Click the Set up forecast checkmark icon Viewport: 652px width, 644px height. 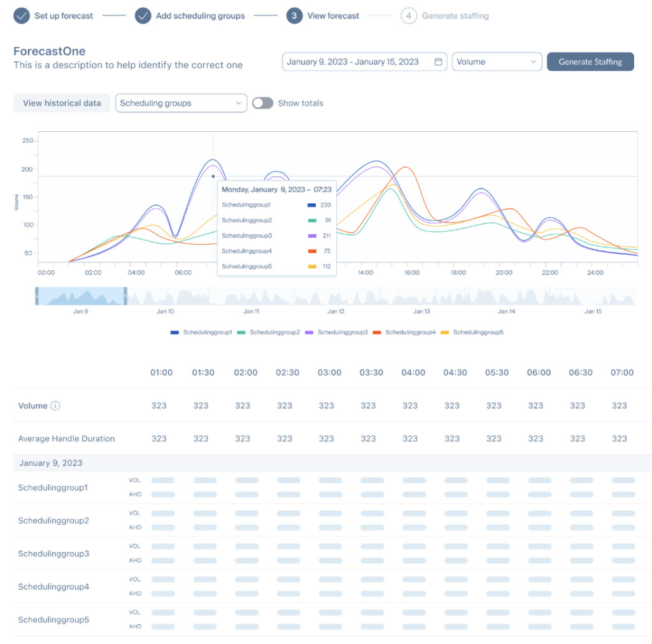coord(21,16)
